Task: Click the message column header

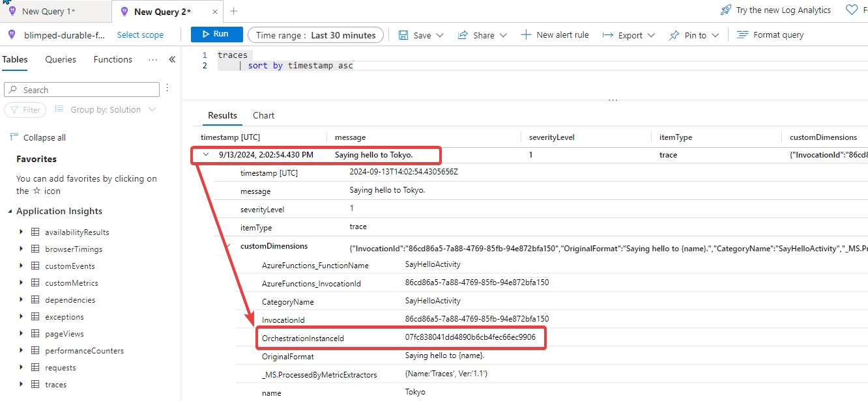Action: pos(350,137)
